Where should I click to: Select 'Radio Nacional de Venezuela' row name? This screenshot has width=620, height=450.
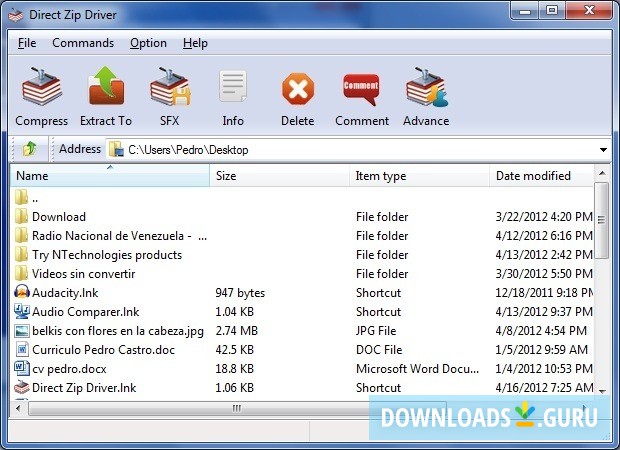(x=119, y=236)
